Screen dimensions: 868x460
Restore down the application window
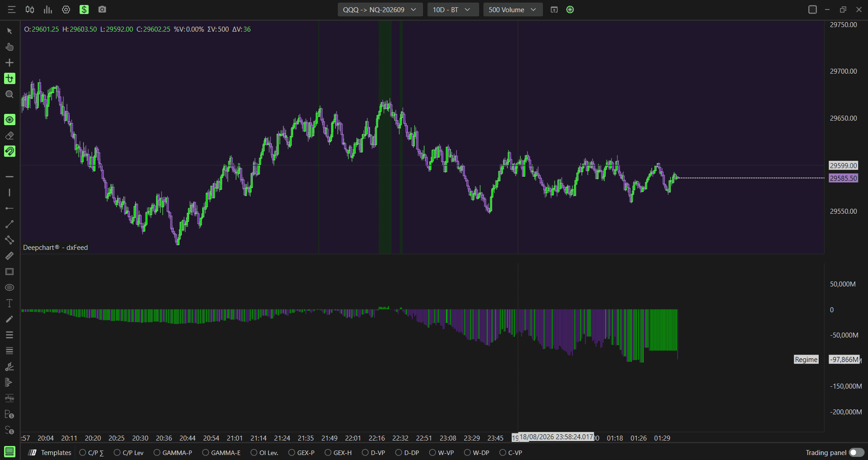tap(843, 9)
